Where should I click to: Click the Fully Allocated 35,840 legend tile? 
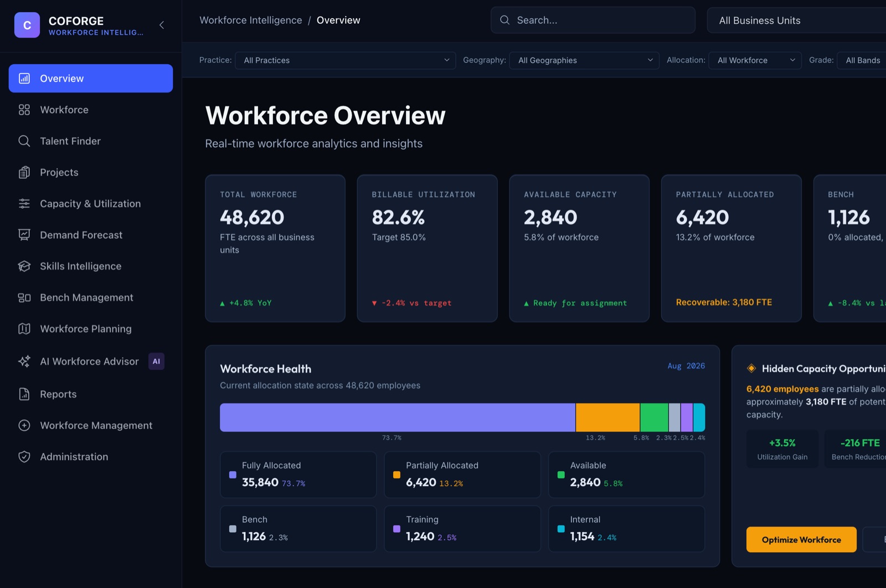[x=298, y=474]
